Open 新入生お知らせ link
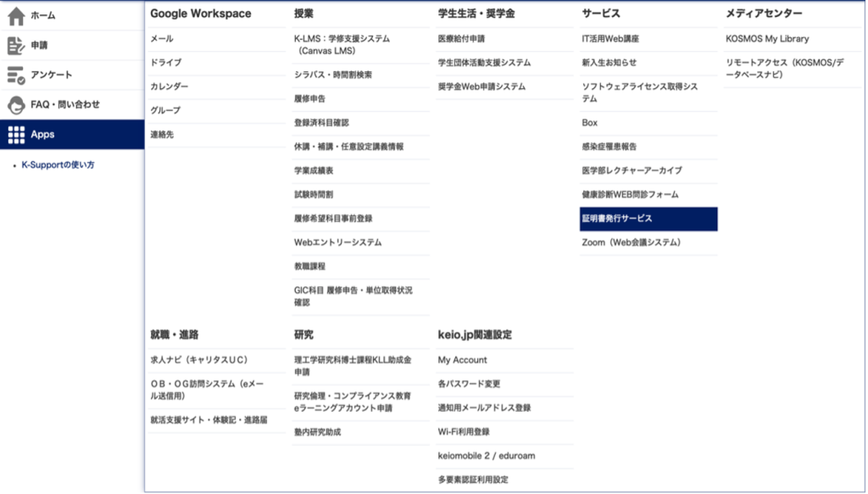The width and height of the screenshot is (868, 494). 609,63
